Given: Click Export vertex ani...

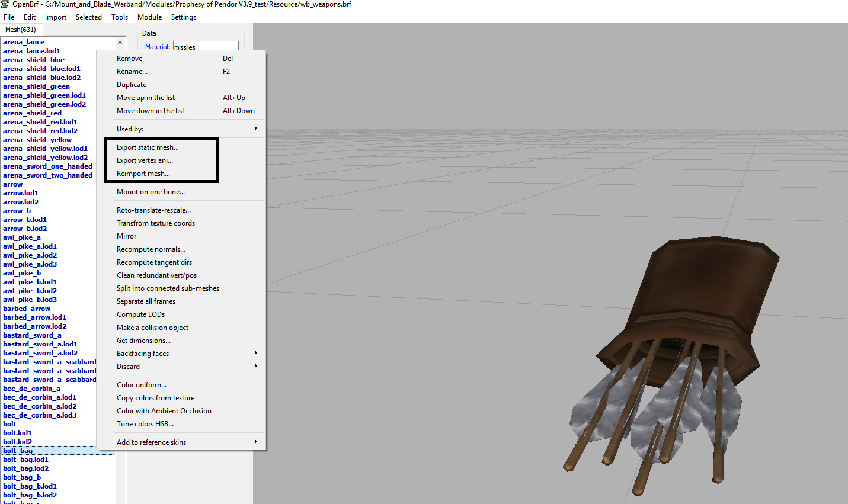Looking at the screenshot, I should click(145, 160).
